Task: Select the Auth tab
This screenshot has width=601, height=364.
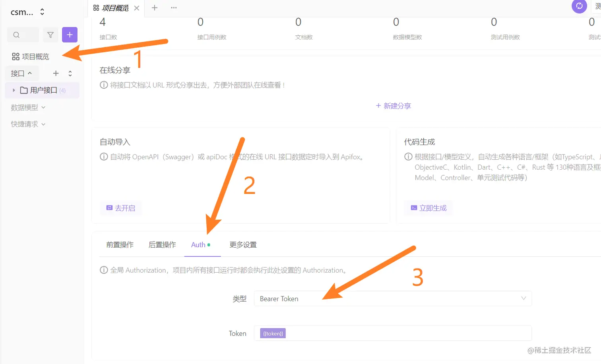Action: 201,245
